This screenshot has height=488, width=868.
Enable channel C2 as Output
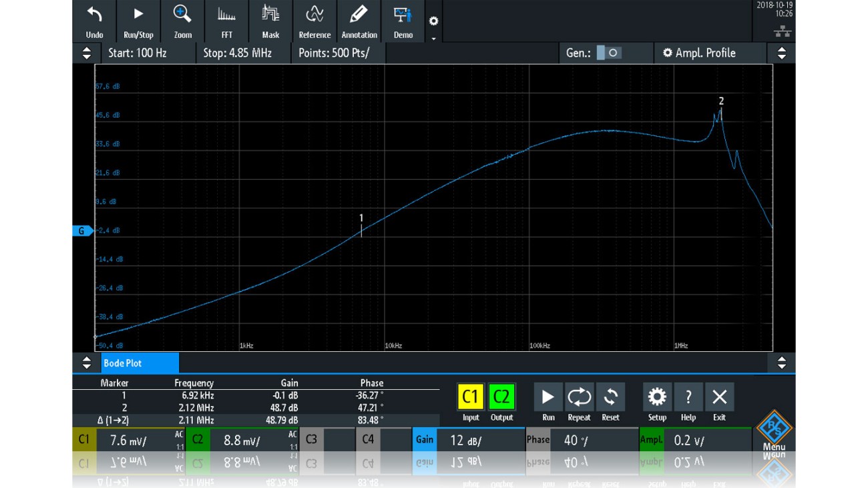502,396
